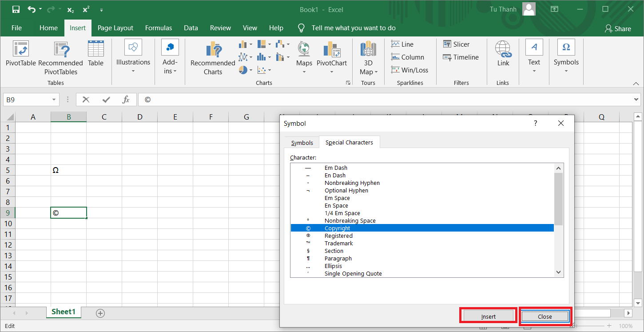Switch to the Symbols tab in dialog
Screen dimensions: 644x332
[302, 143]
